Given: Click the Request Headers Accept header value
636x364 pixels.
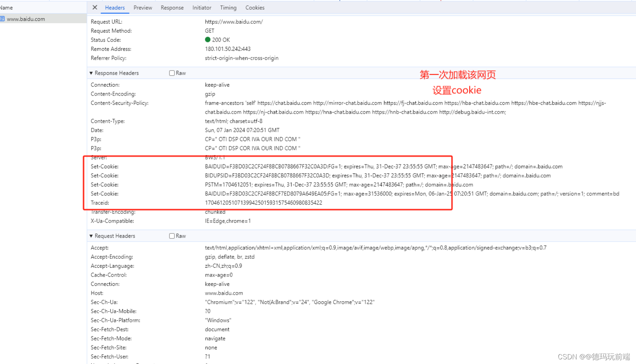Looking at the screenshot, I should click(376, 248).
